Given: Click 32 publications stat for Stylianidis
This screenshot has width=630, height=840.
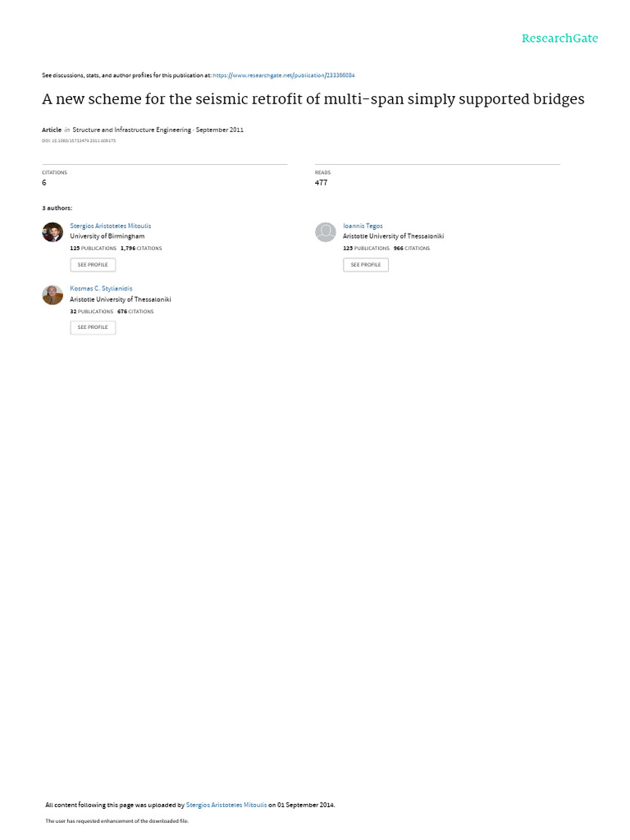Looking at the screenshot, I should (x=92, y=312).
